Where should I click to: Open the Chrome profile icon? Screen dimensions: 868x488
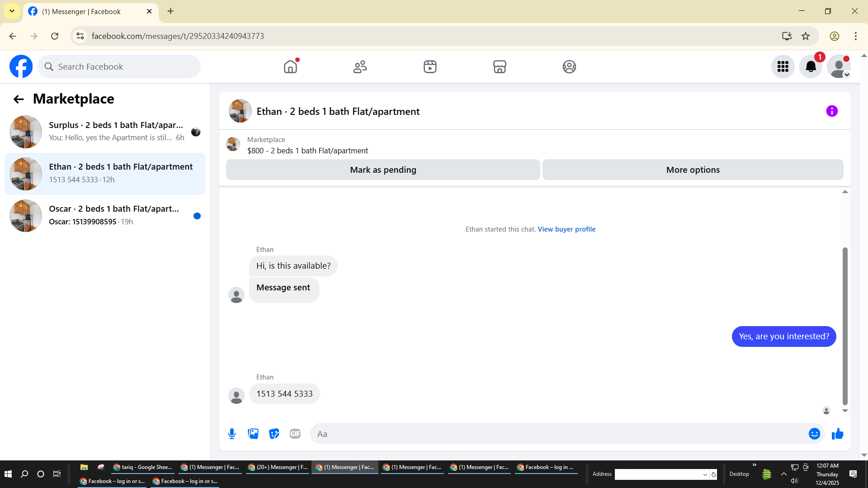pos(835,36)
